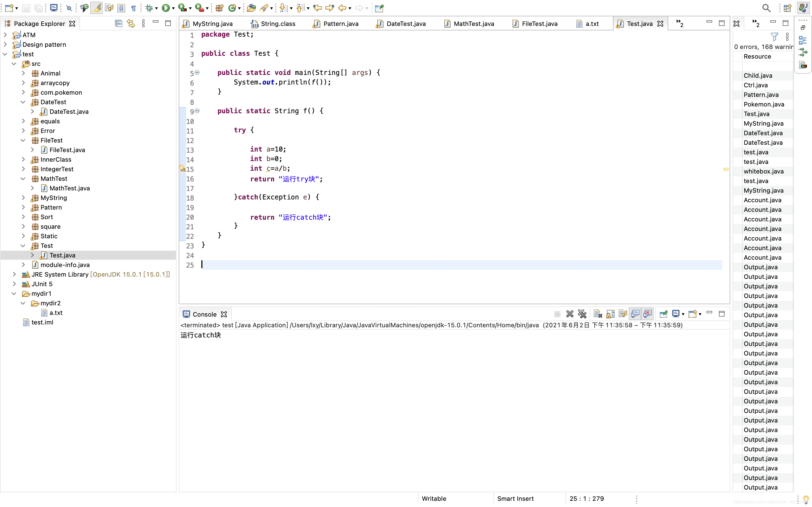Viewport: 812px width, 507px height.
Task: Click the Debug bug icon
Action: (x=149, y=8)
